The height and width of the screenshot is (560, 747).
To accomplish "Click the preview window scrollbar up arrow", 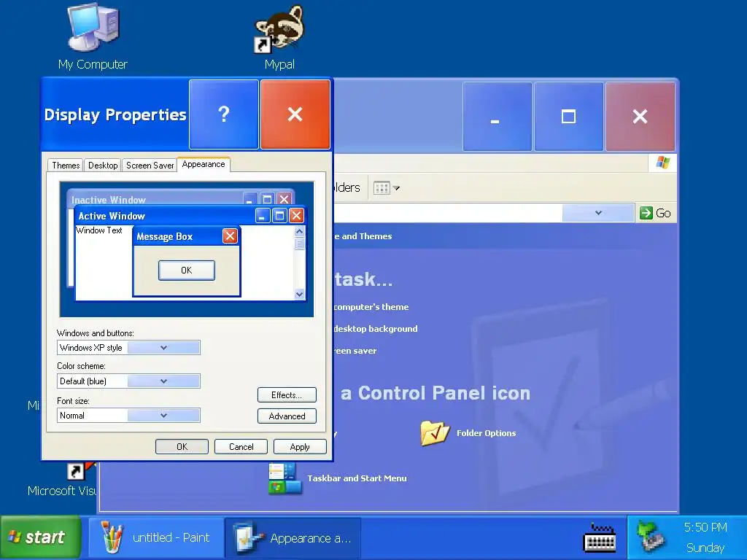I will click(x=299, y=231).
